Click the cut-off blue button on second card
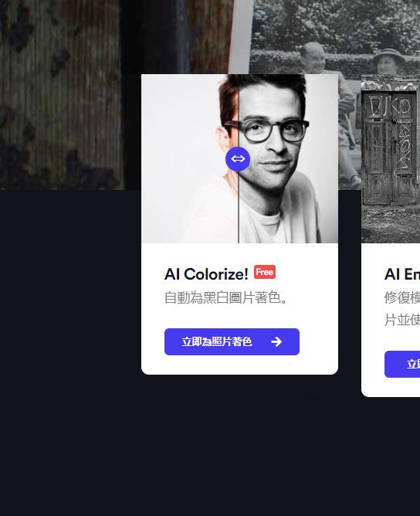The image size is (420, 516). pyautogui.click(x=402, y=364)
